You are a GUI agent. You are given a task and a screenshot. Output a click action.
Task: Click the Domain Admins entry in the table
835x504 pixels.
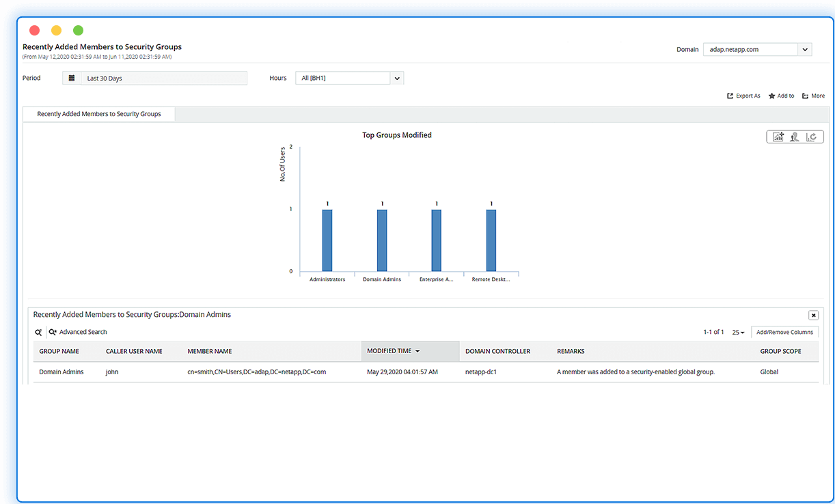coord(59,372)
